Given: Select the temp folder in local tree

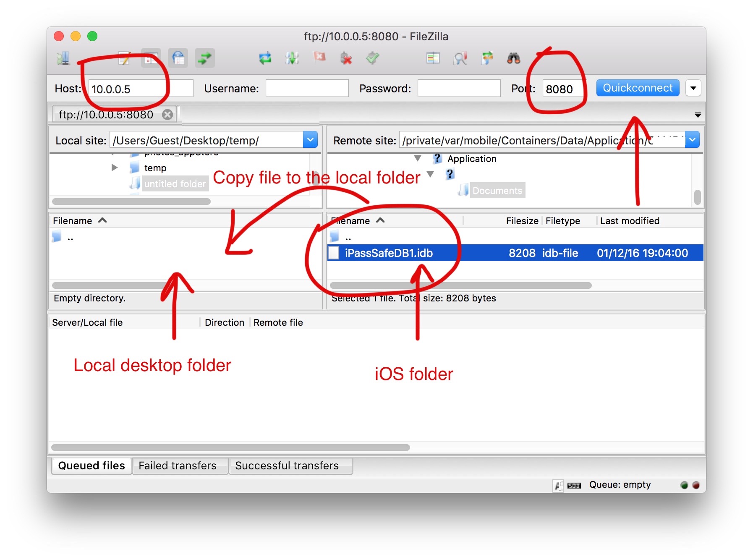Looking at the screenshot, I should (x=155, y=168).
